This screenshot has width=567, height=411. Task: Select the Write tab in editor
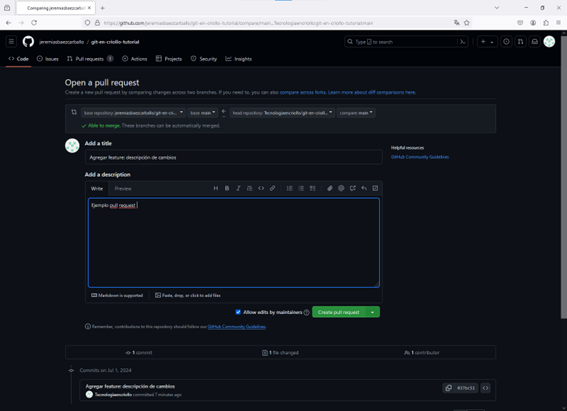point(97,188)
